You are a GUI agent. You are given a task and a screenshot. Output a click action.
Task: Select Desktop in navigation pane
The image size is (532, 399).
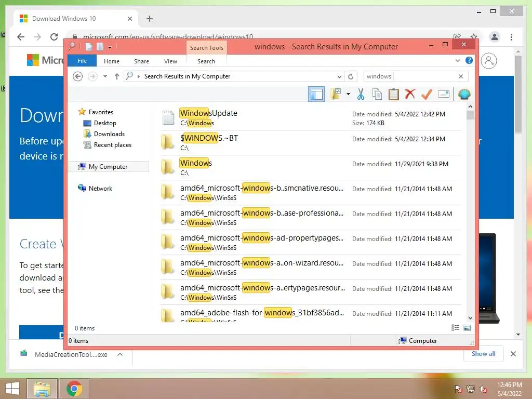pyautogui.click(x=105, y=123)
